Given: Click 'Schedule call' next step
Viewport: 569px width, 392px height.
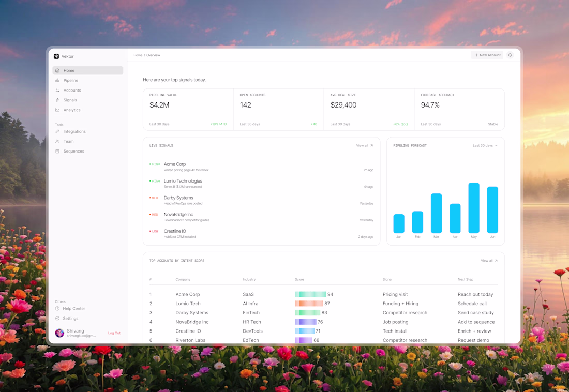Looking at the screenshot, I should click(472, 304).
